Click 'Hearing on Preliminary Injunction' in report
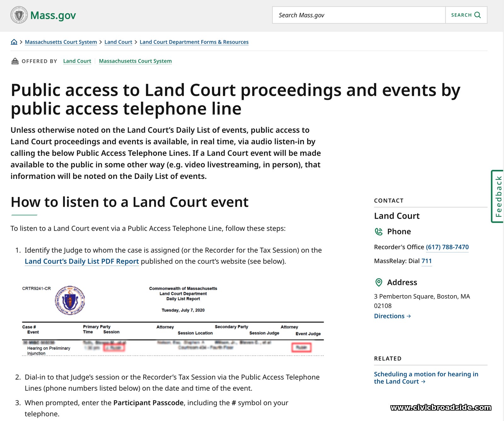 pos(49,350)
